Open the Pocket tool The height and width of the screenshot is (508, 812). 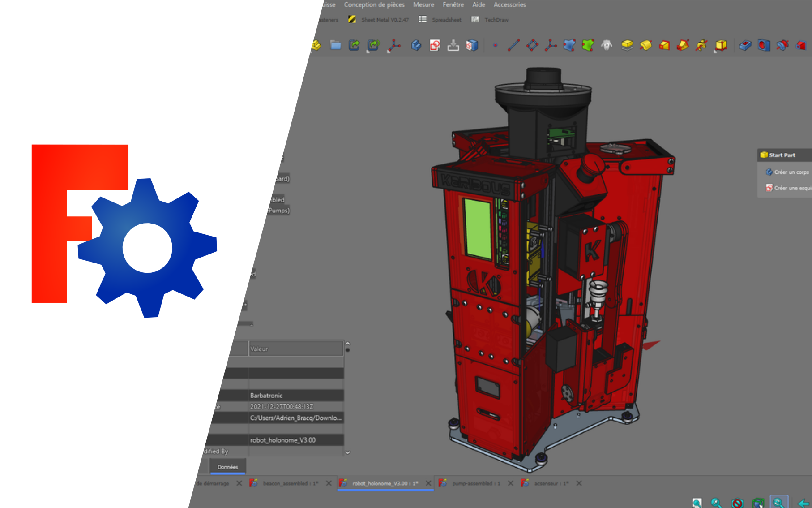(x=745, y=46)
